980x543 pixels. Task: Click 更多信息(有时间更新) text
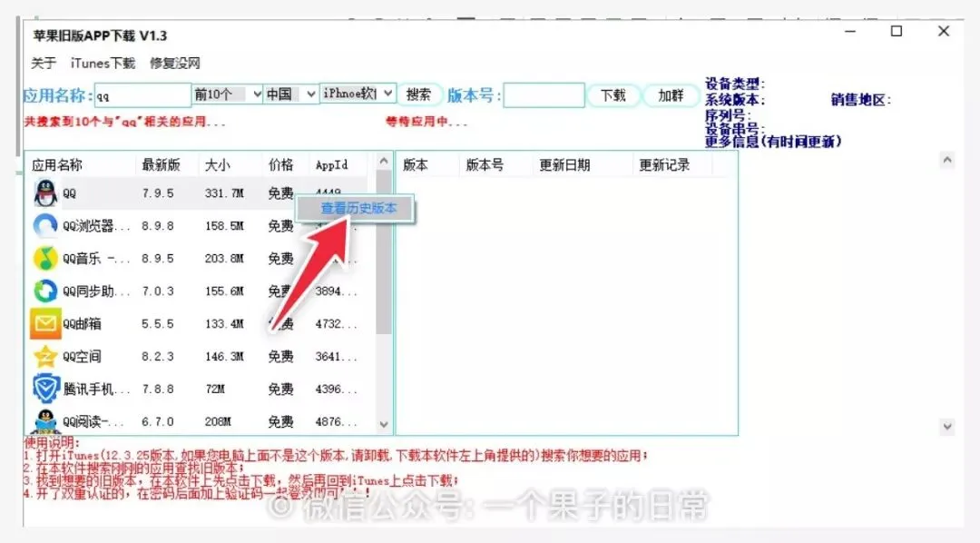pos(773,142)
